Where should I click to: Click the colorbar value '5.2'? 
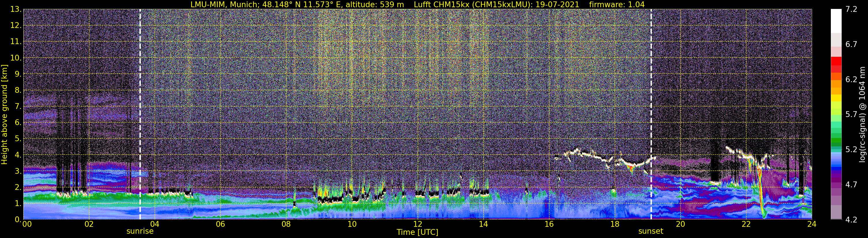click(851, 150)
